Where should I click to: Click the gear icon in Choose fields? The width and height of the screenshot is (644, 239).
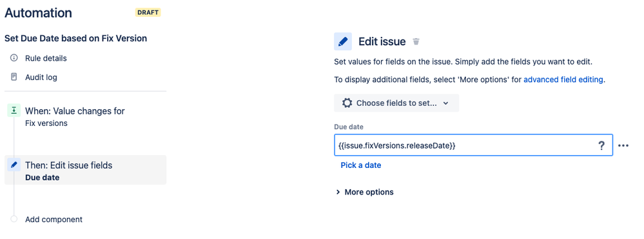pos(347,103)
